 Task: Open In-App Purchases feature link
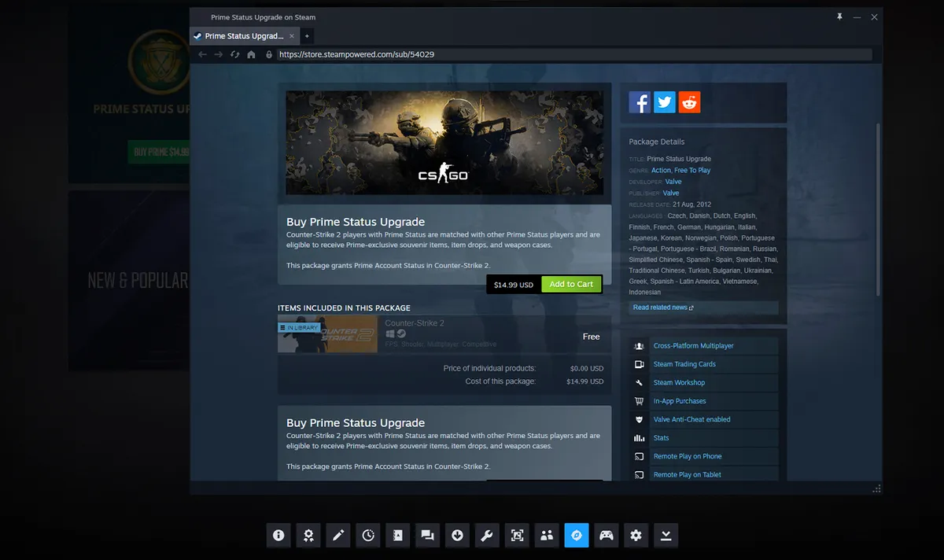(x=680, y=401)
